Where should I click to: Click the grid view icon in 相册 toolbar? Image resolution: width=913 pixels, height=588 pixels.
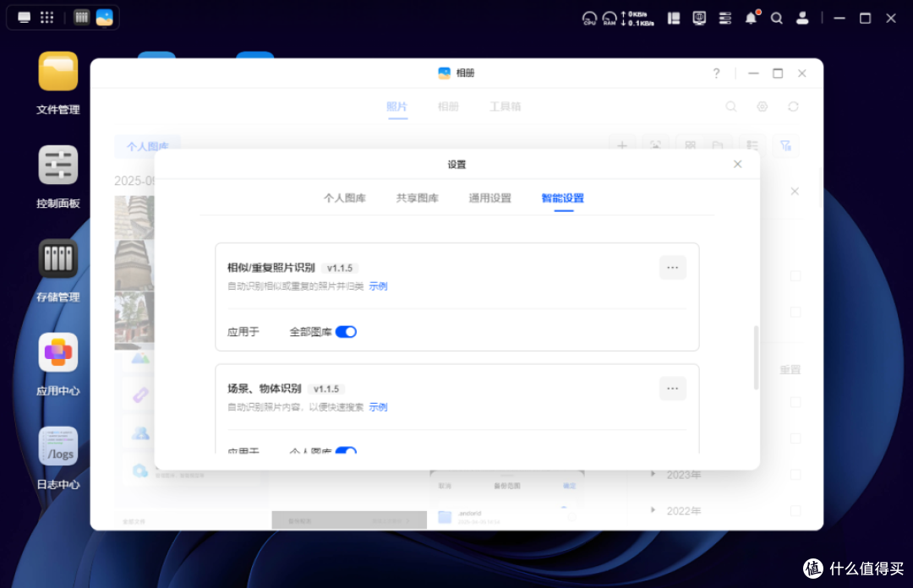click(x=690, y=145)
